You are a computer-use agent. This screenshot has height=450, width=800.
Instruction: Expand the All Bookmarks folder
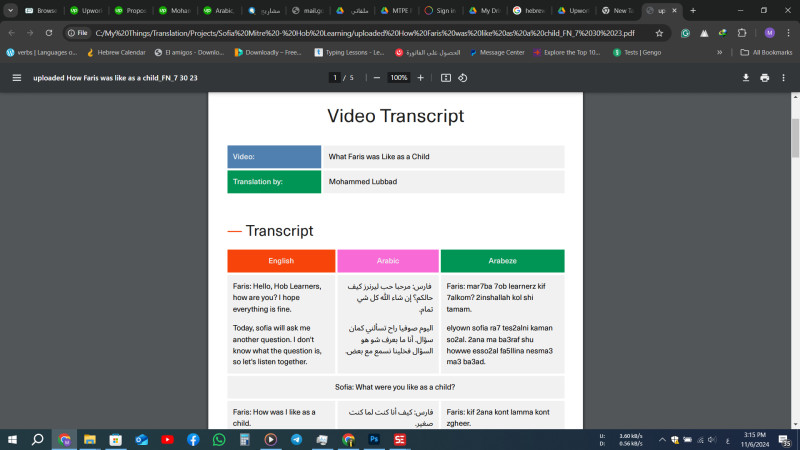click(766, 52)
